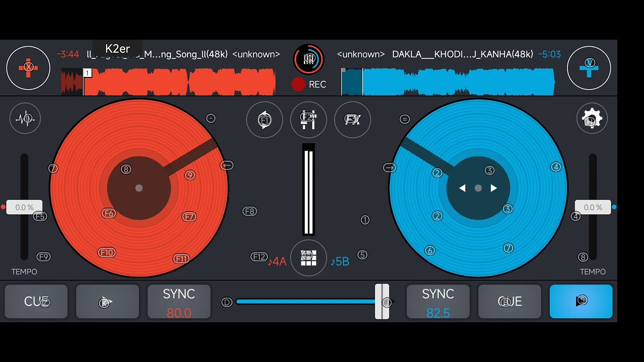The height and width of the screenshot is (362, 644).
Task: Click the right tempo 0.0 % slider handle
Action: 593,207
